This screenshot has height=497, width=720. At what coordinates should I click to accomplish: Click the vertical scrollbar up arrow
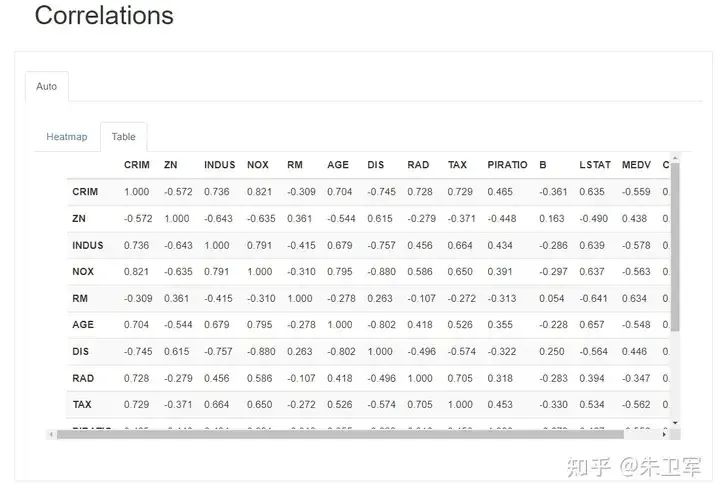pos(675,158)
